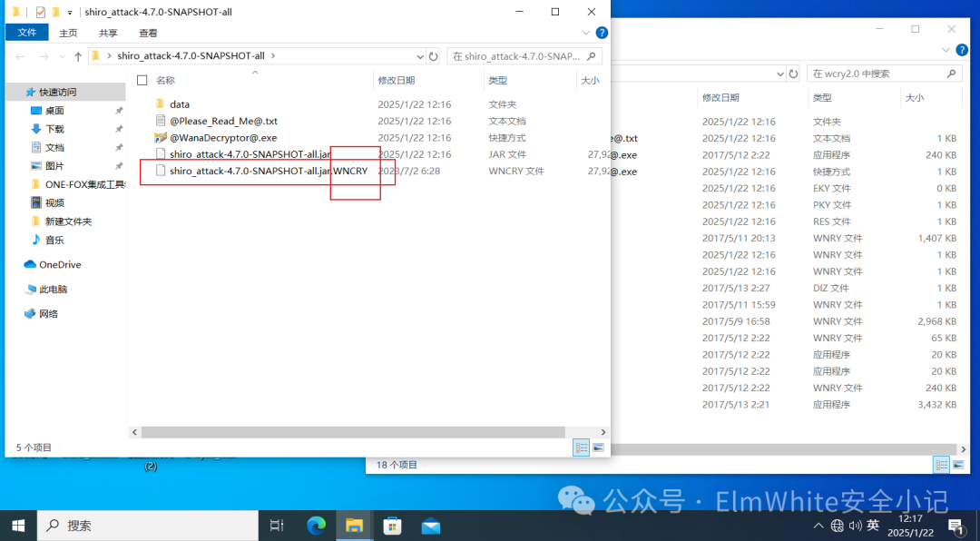
Task: Switch wcry2.0 window to large icons view
Action: [x=957, y=465]
